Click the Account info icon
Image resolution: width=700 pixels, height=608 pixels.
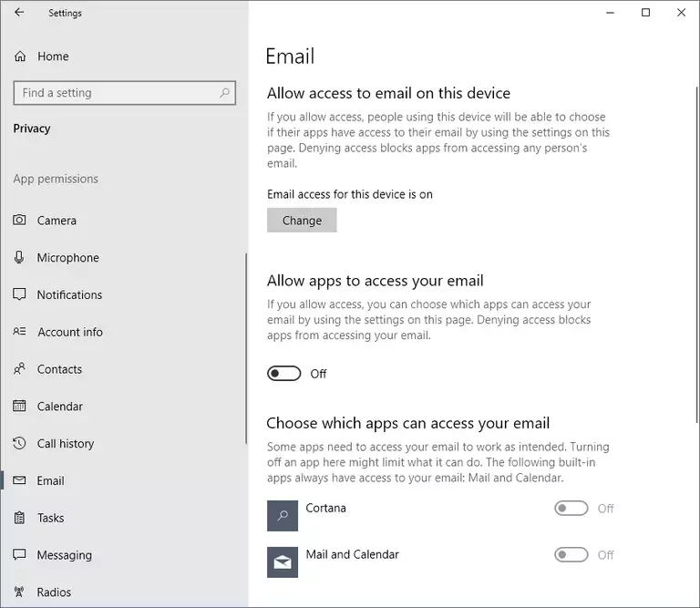click(19, 332)
